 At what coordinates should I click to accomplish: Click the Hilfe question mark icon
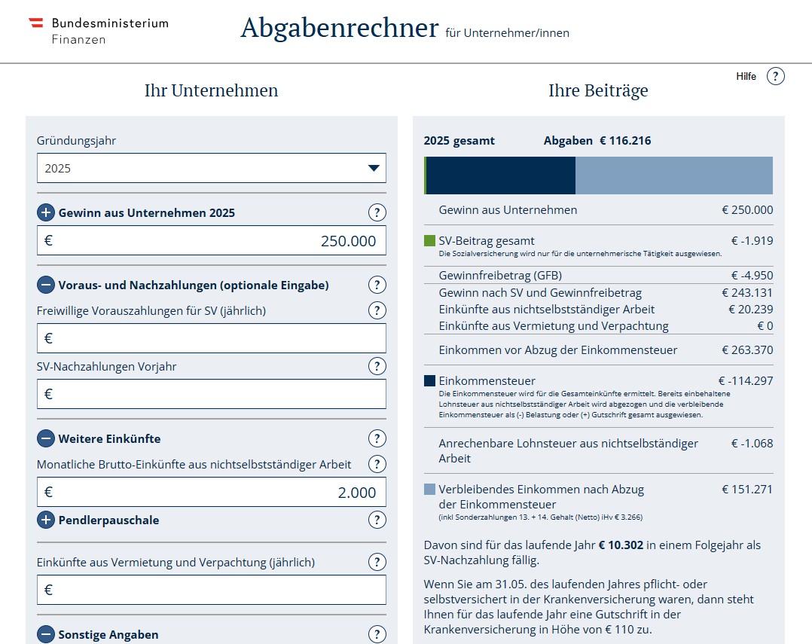[775, 76]
